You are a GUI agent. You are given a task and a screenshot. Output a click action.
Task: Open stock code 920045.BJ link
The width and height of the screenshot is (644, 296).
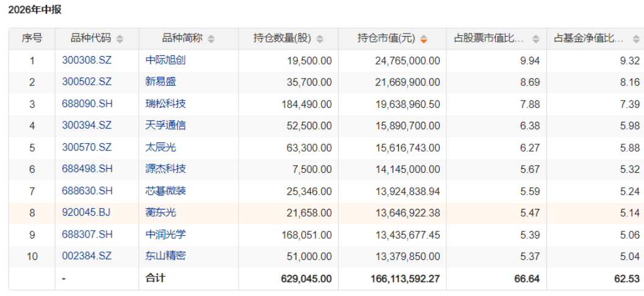(86, 213)
